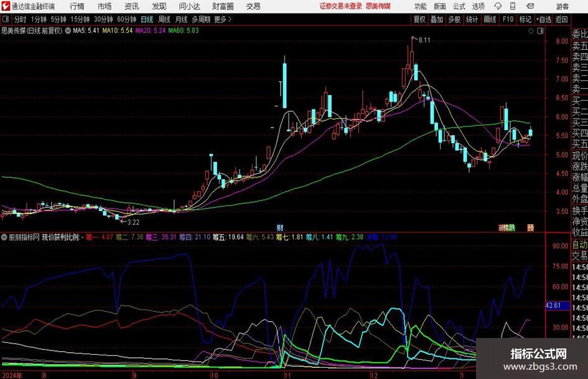This screenshot has height=379, width=588.
Task: Open the 资讯 menu
Action: point(132,6)
